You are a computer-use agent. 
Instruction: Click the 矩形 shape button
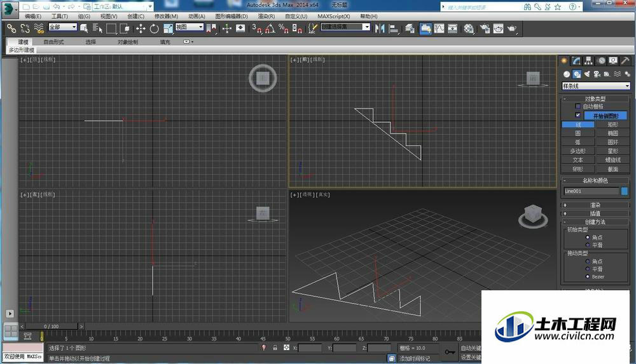(612, 125)
